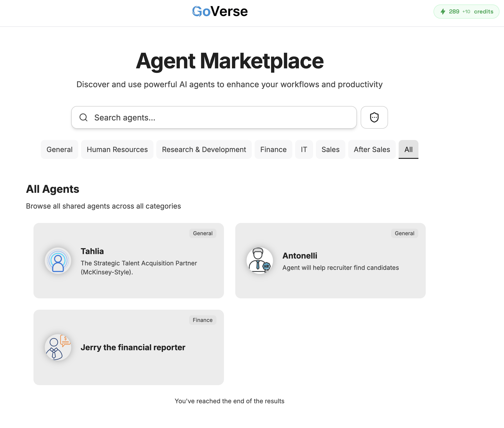The width and height of the screenshot is (504, 428).
Task: Switch to the Human Resources tab
Action: click(x=117, y=149)
